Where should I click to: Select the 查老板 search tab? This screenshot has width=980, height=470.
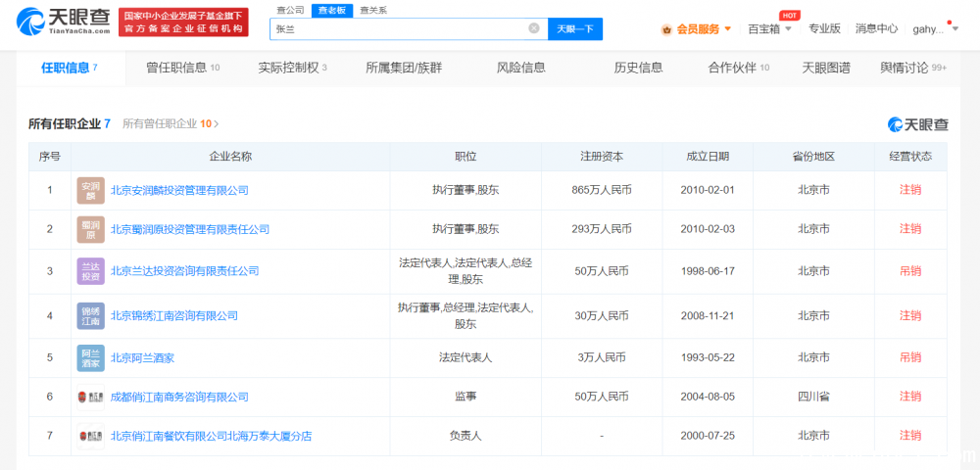[x=332, y=10]
